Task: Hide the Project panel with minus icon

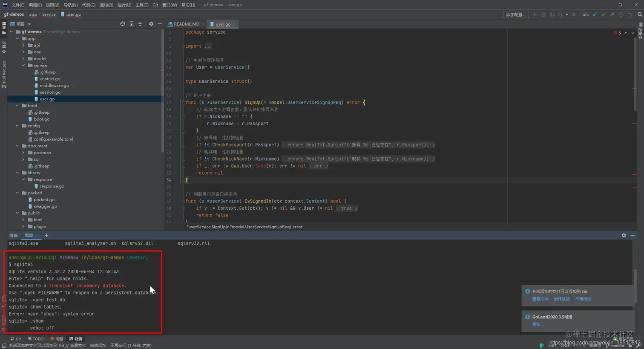Action: 160,24
